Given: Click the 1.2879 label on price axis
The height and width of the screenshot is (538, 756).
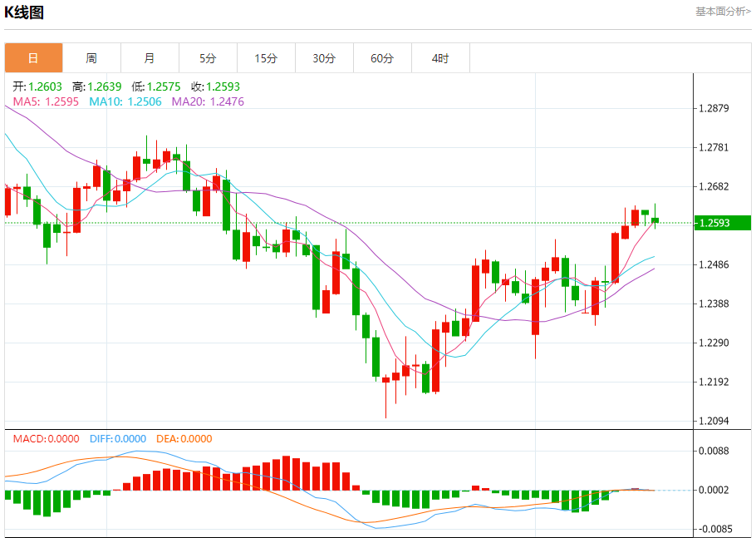Looking at the screenshot, I should (x=714, y=109).
